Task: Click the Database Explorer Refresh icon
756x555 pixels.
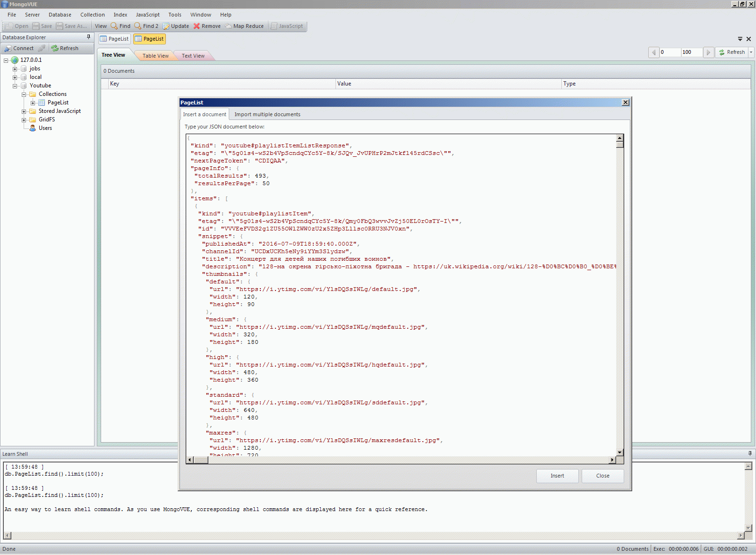Action: point(55,48)
